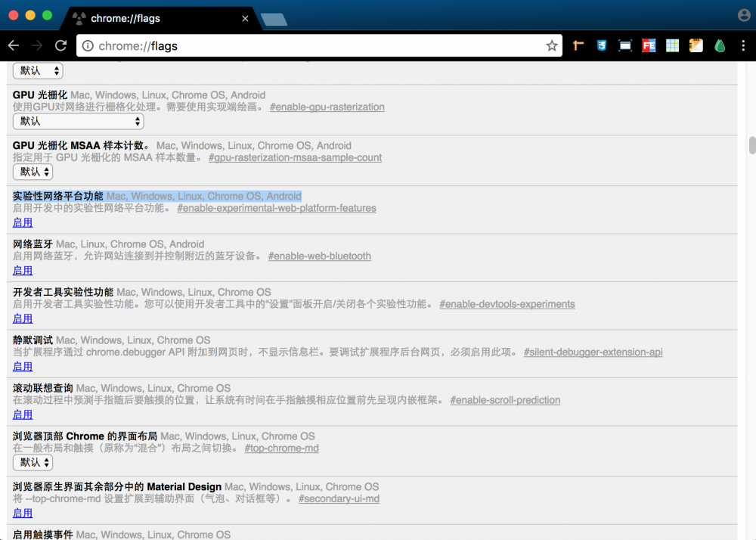The width and height of the screenshot is (756, 540).
Task: Open the GPU 光栅化 默认 dropdown
Action: (x=78, y=121)
